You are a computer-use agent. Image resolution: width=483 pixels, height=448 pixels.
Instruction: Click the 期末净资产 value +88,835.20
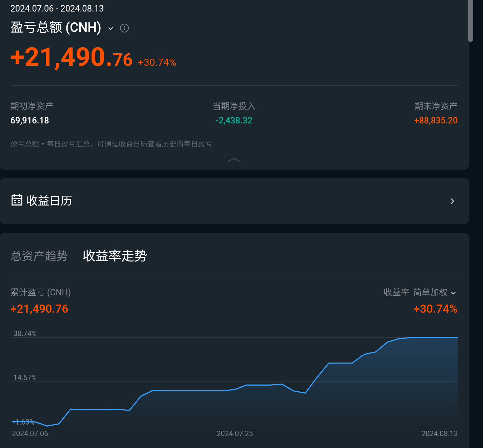tap(436, 120)
